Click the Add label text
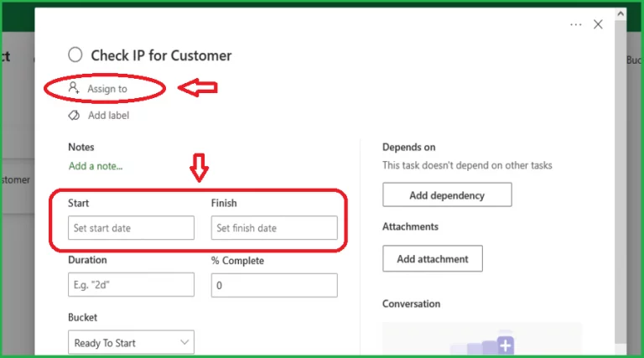Viewport: 644px width, 358px height. pos(108,116)
